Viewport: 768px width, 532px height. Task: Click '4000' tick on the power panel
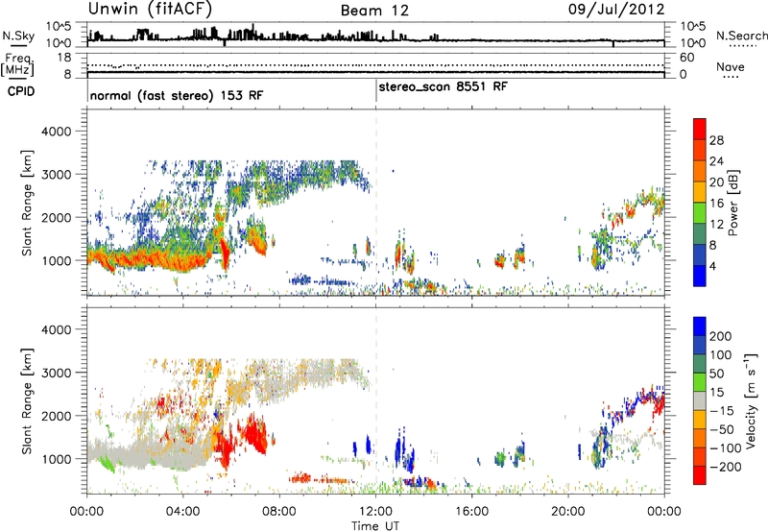coord(56,132)
